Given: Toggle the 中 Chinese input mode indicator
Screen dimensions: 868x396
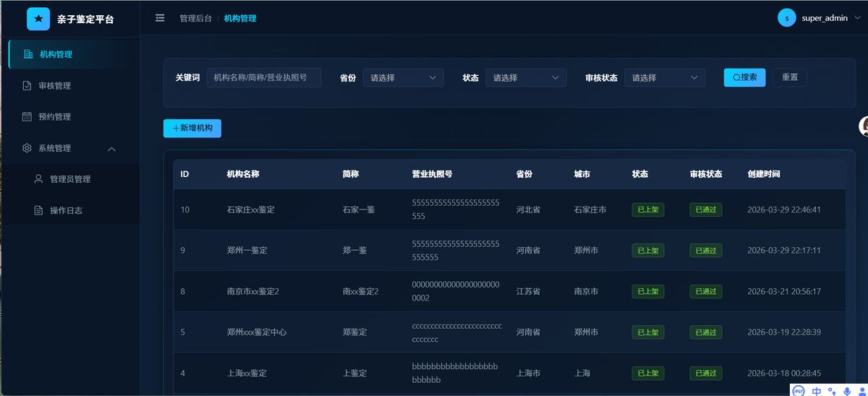Looking at the screenshot, I should click(x=816, y=391).
